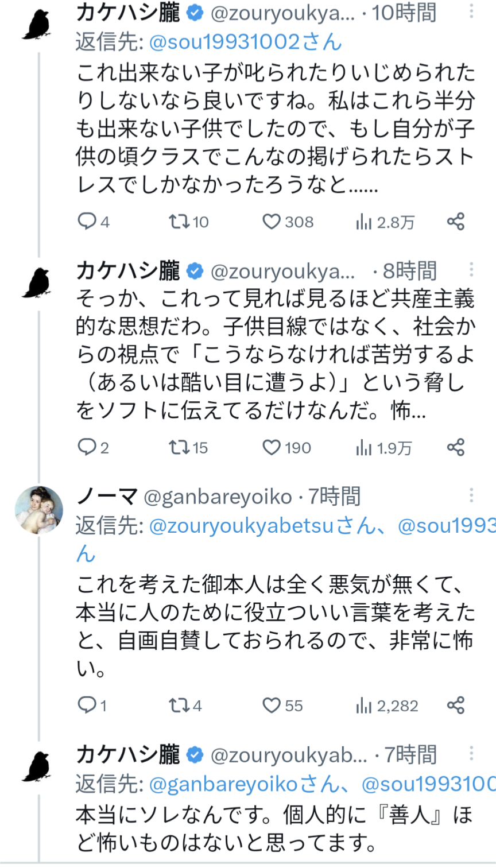Share the second tweet with 1.9万 views
The image size is (496, 868).
455,448
